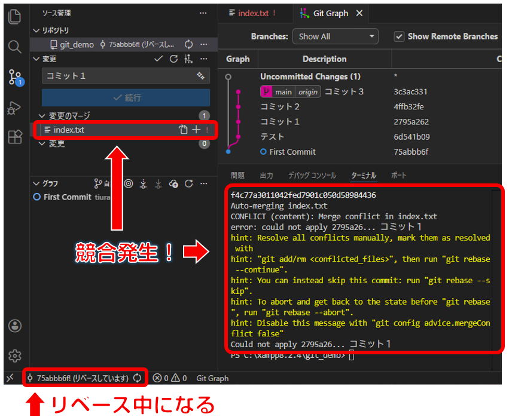Image resolution: width=509 pixels, height=420 pixels.
Task: Click the commit checkmark icon in the 変更 header
Action: click(x=159, y=59)
